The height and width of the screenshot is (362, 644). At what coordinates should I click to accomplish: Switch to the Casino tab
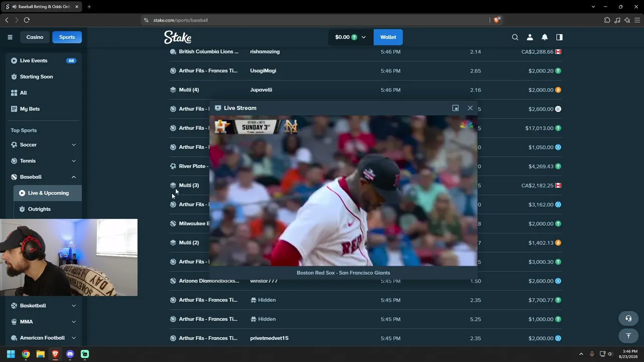[x=35, y=37]
